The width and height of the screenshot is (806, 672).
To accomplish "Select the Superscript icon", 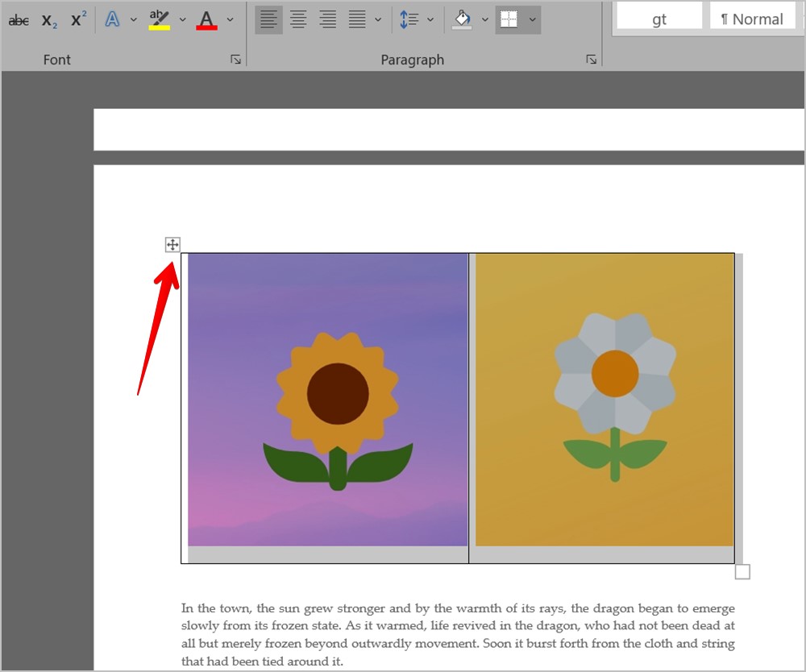I will 77,19.
